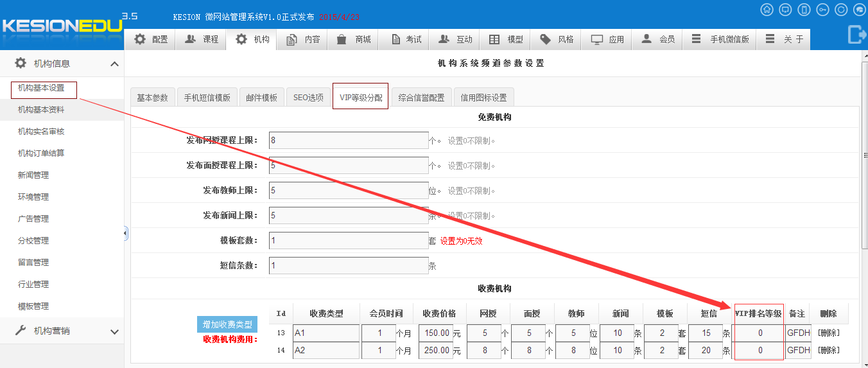Collapse the left sidebar with splitter arrow
868x368 pixels.
125,233
